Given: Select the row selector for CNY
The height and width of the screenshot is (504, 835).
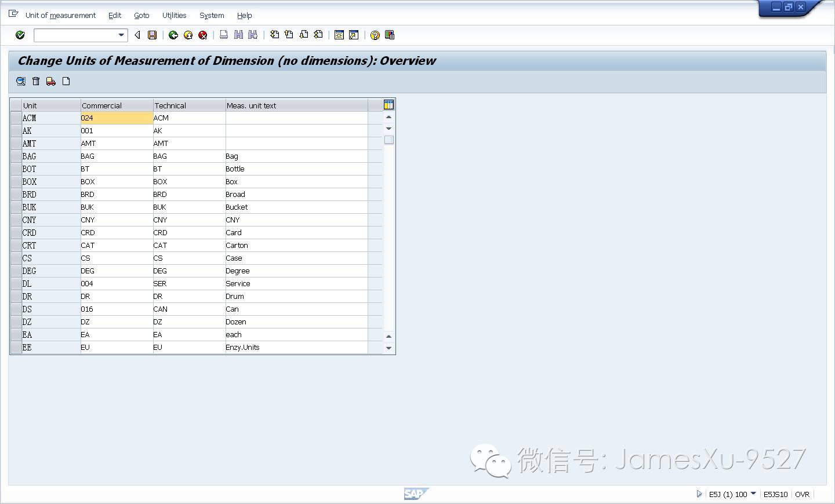Looking at the screenshot, I should (x=16, y=220).
